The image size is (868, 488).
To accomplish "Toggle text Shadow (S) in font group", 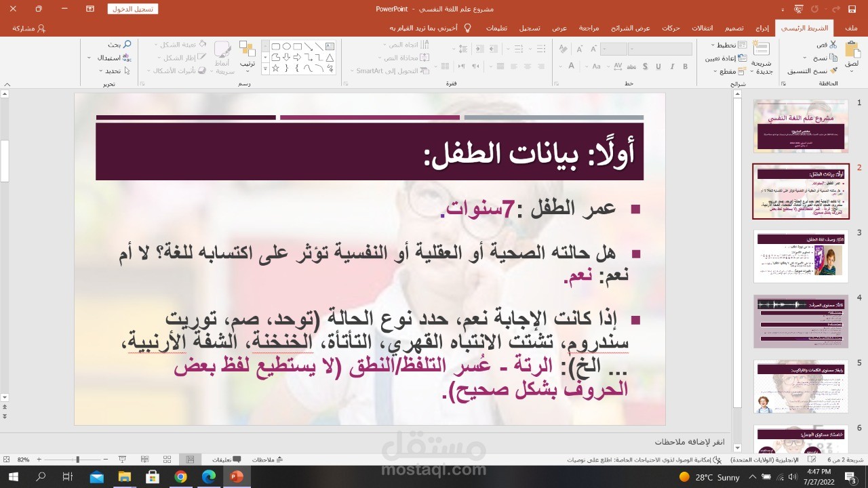I will coord(644,66).
